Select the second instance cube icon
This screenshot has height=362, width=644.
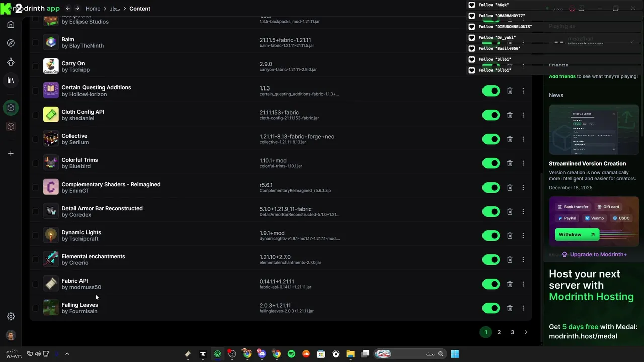(11, 127)
